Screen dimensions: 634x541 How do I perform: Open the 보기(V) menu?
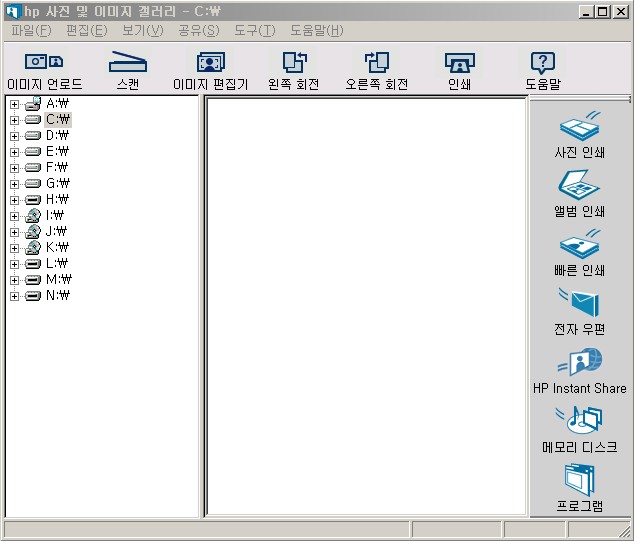[x=143, y=30]
